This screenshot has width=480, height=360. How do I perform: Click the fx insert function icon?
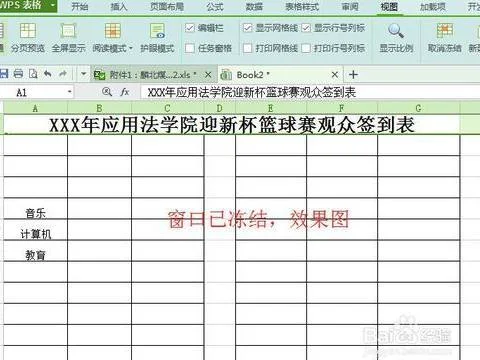125,92
